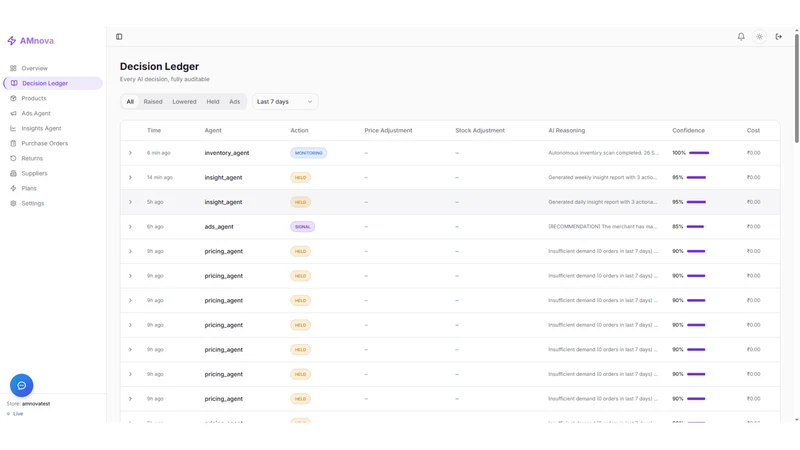
Task: Click the "6 min ago" time cell
Action: (159, 153)
